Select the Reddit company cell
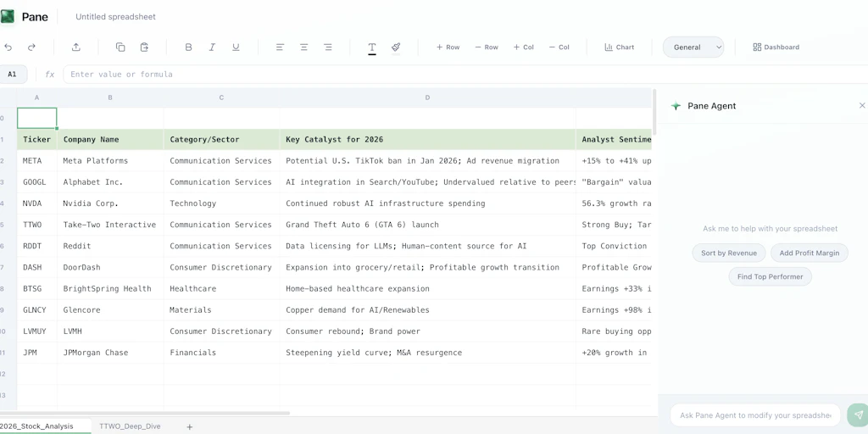 (110, 246)
